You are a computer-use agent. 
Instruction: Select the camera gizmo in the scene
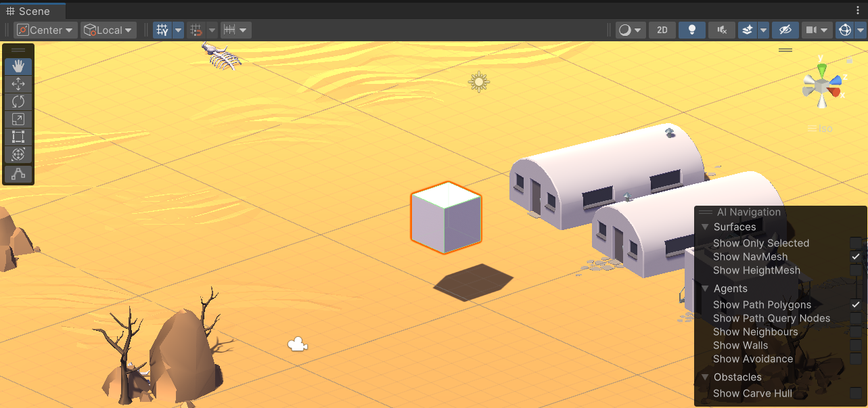coord(297,344)
